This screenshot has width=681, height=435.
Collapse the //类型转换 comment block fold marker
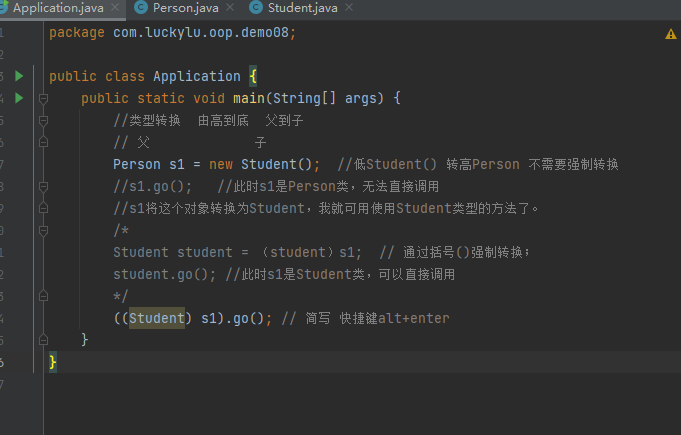click(43, 120)
